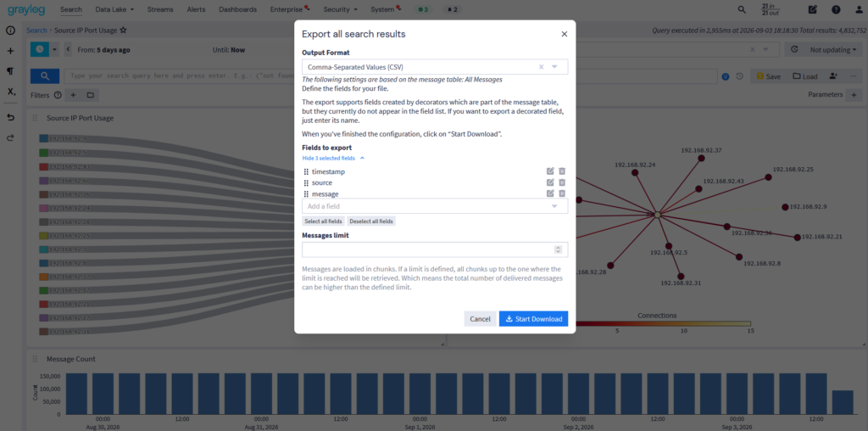
Task: Click the sidebar plus create icon
Action: coord(10,51)
